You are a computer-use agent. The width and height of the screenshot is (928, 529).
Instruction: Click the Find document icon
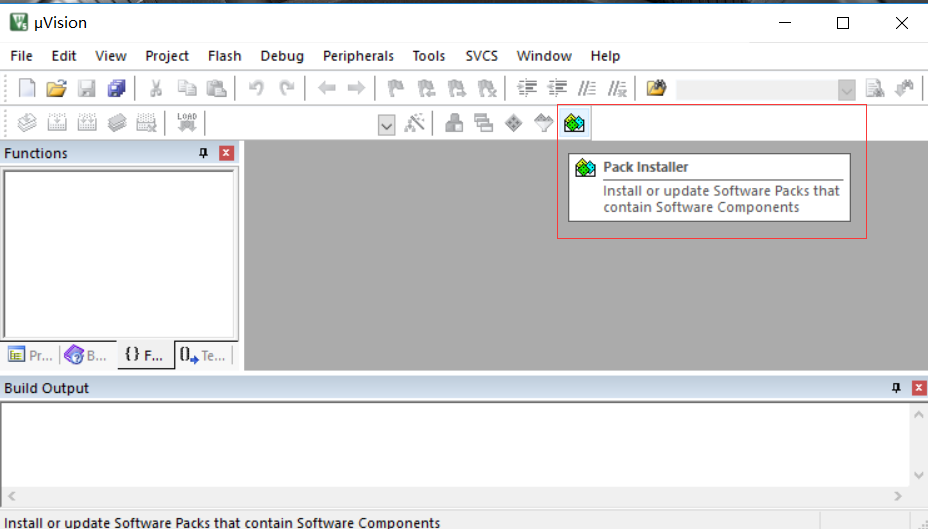point(875,89)
